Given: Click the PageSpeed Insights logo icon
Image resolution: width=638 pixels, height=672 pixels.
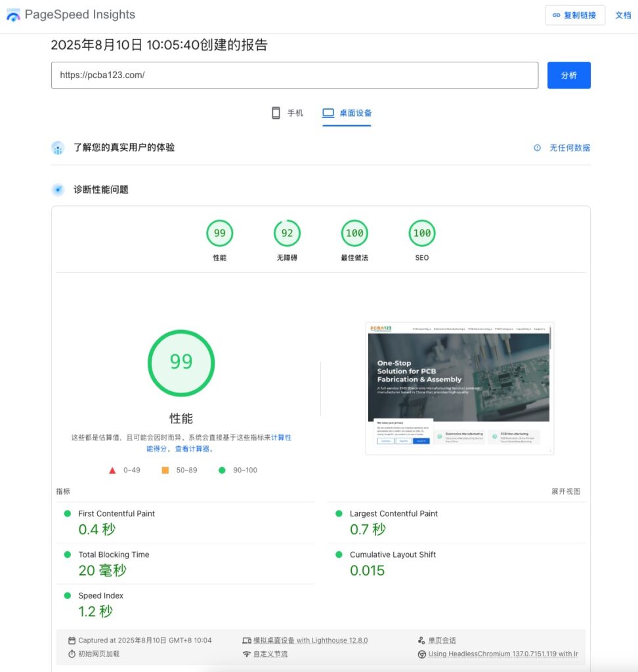Looking at the screenshot, I should pyautogui.click(x=12, y=14).
